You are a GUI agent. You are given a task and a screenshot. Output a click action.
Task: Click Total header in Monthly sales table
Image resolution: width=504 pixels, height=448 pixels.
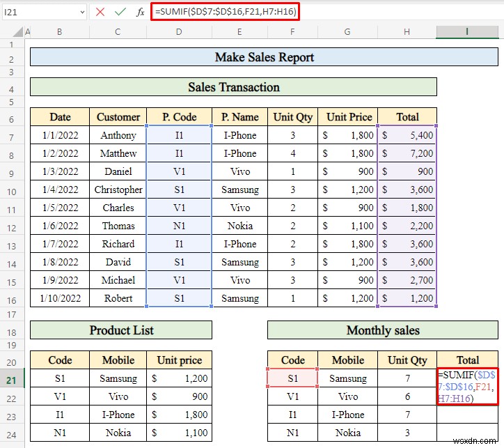click(x=467, y=360)
